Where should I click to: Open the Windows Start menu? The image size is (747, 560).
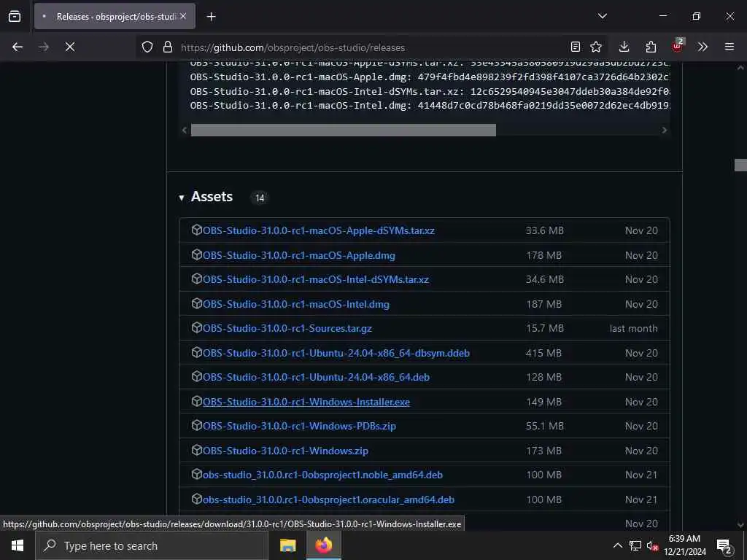(18, 545)
